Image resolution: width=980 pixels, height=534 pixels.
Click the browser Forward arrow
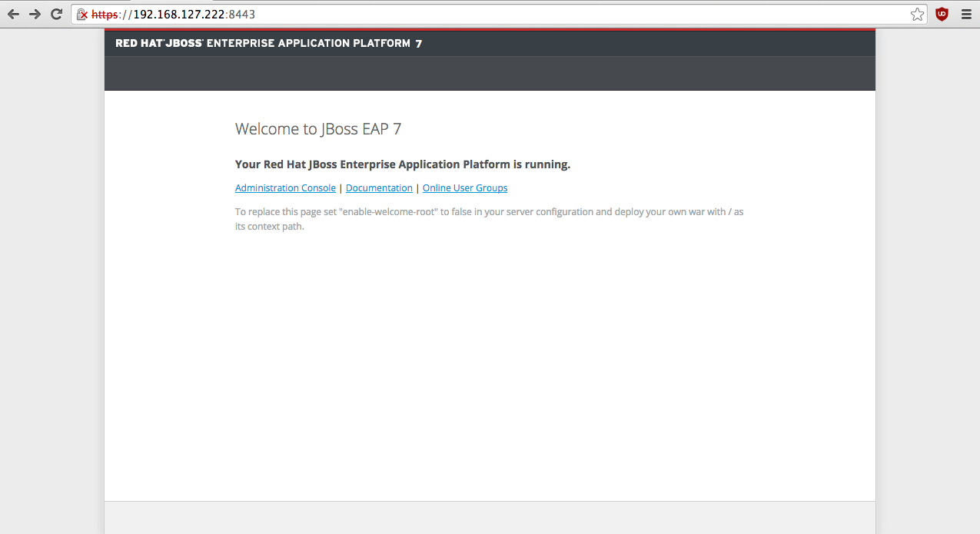tap(35, 14)
